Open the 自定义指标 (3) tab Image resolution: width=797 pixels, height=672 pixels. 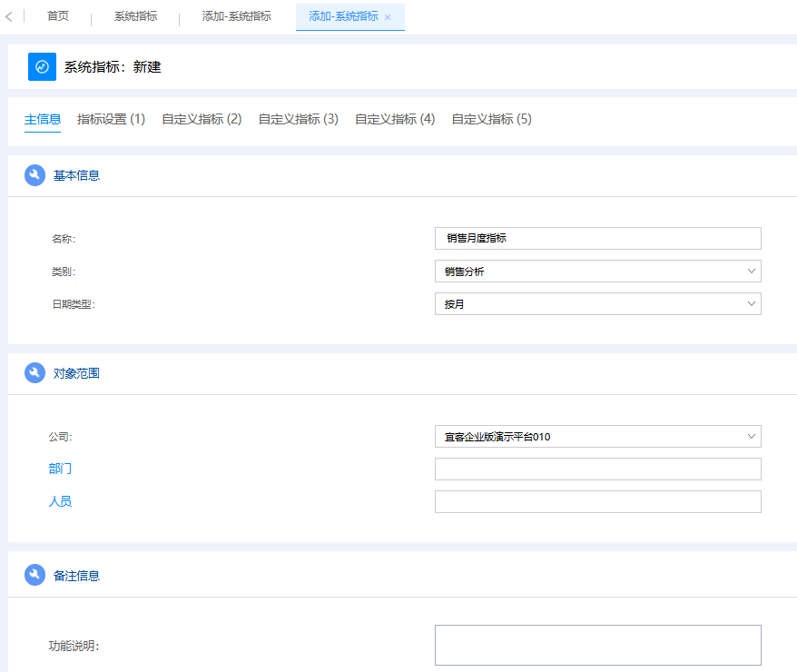(299, 119)
